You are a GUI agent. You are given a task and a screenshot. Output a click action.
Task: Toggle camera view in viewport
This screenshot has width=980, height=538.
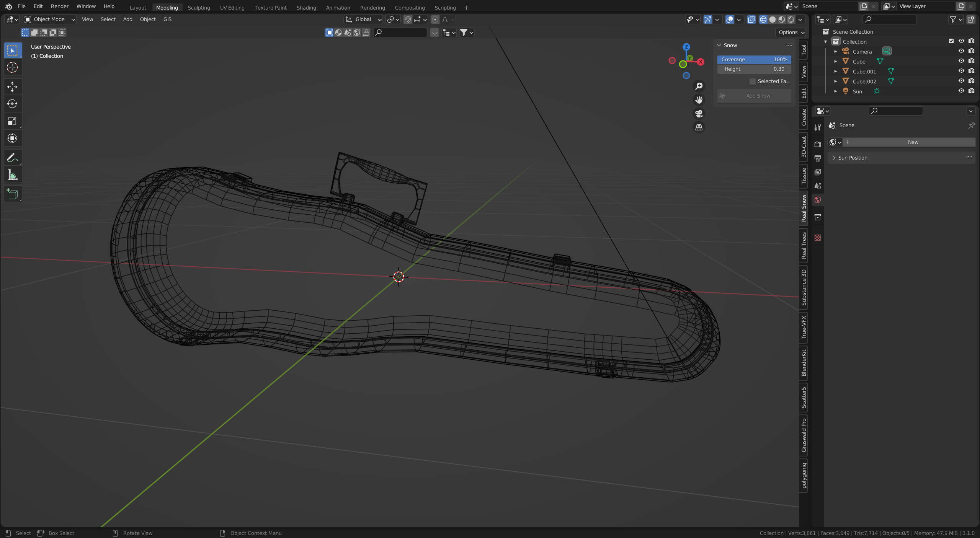[x=699, y=114]
